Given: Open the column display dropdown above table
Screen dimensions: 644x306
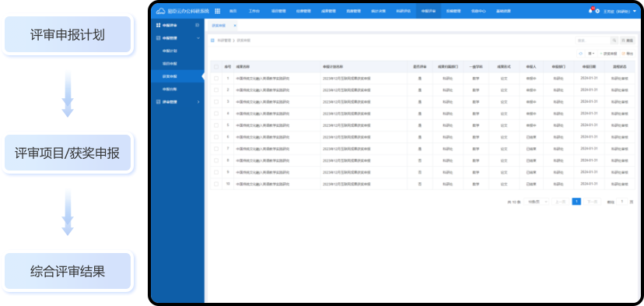Looking at the screenshot, I should pyautogui.click(x=591, y=54).
